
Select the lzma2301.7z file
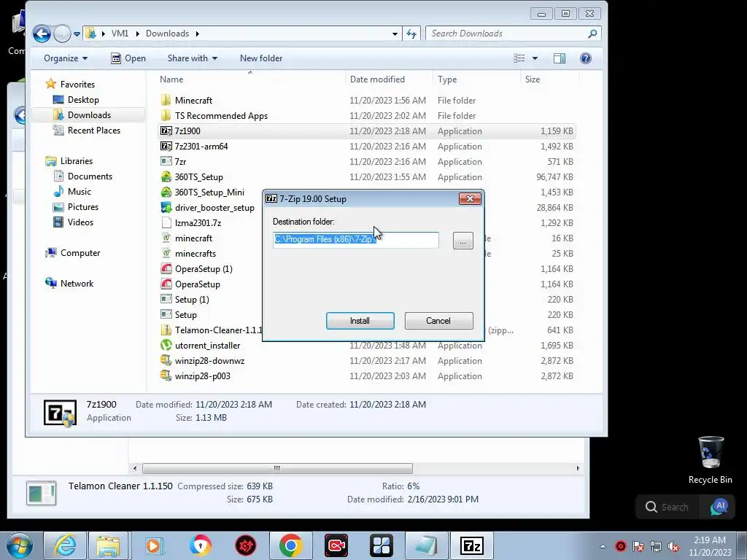point(198,223)
